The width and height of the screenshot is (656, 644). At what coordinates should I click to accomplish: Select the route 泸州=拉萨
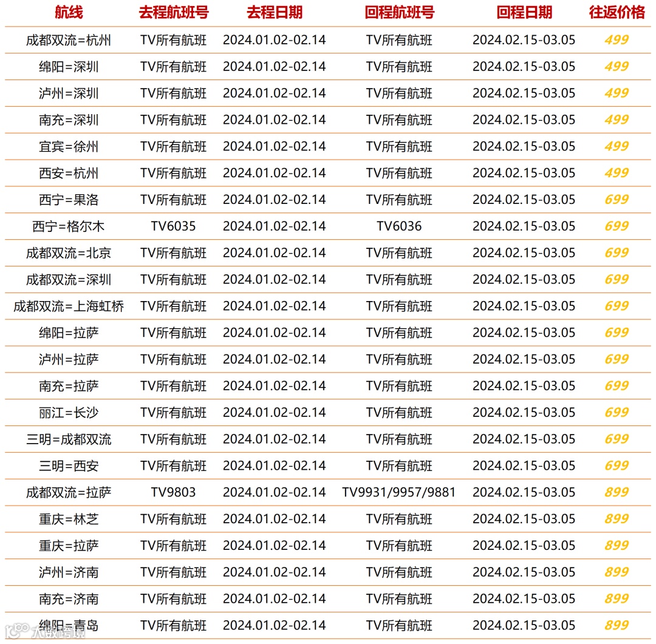(x=69, y=360)
